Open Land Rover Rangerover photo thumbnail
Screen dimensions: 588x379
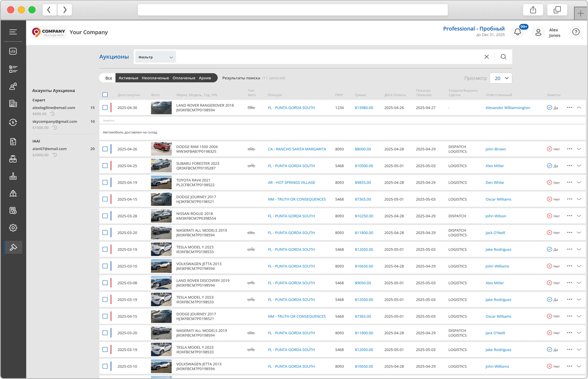coord(161,108)
